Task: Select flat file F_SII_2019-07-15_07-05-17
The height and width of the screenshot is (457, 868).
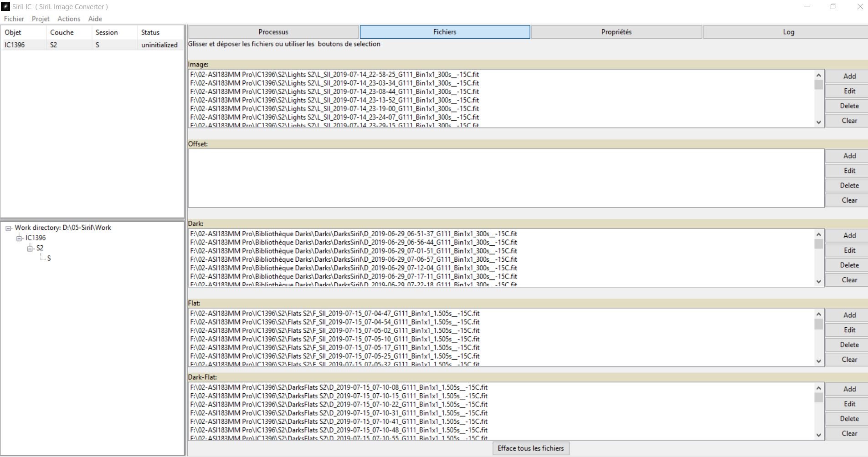Action: point(335,347)
